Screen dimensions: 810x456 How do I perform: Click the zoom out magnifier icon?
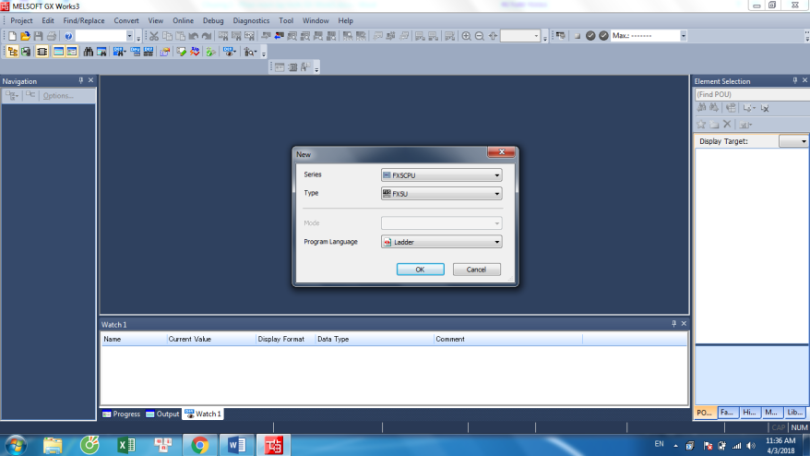tap(479, 36)
